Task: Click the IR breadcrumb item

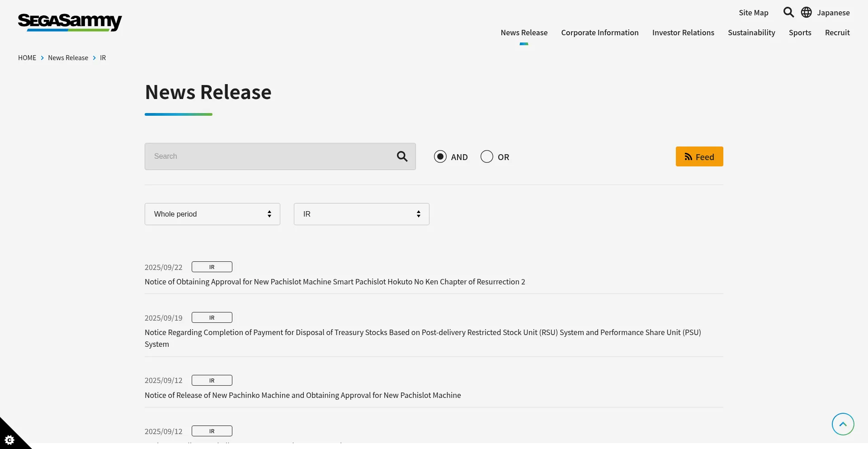Action: 103,58
